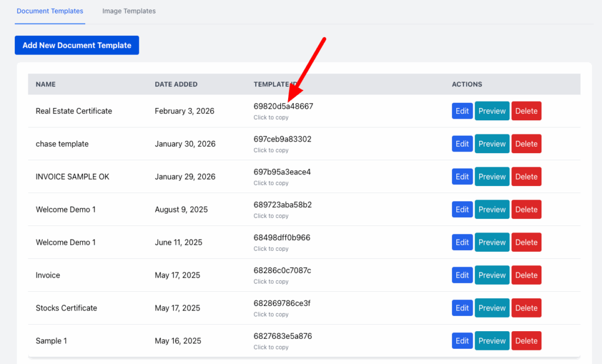The image size is (602, 364).
Task: Delete the INVOICE SAMPLE OK template
Action: tap(526, 176)
